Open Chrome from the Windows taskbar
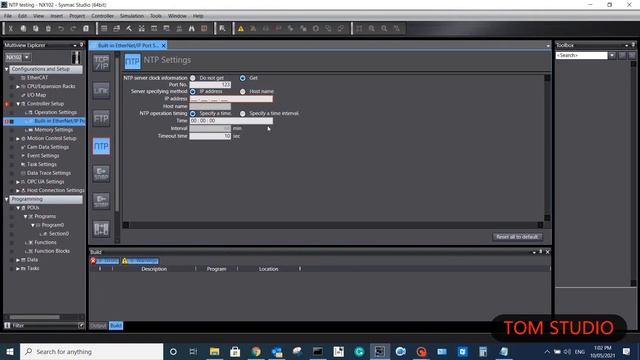The image size is (640, 360). click(x=256, y=351)
